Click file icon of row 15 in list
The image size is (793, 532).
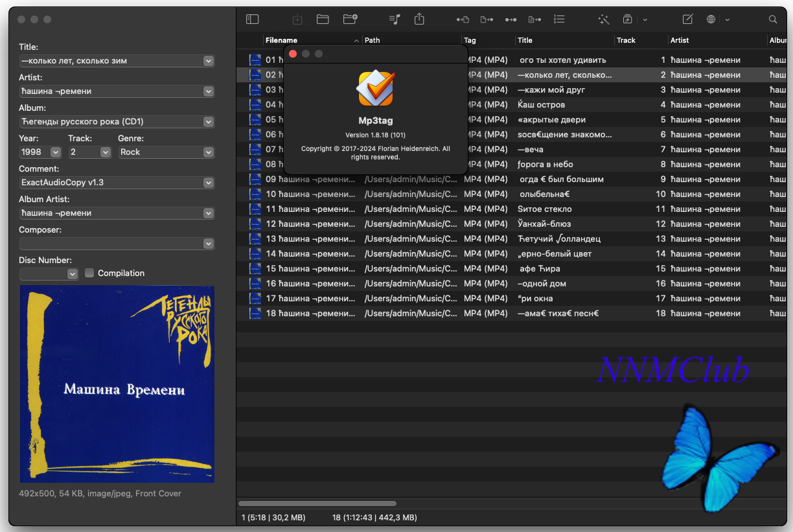tap(255, 268)
